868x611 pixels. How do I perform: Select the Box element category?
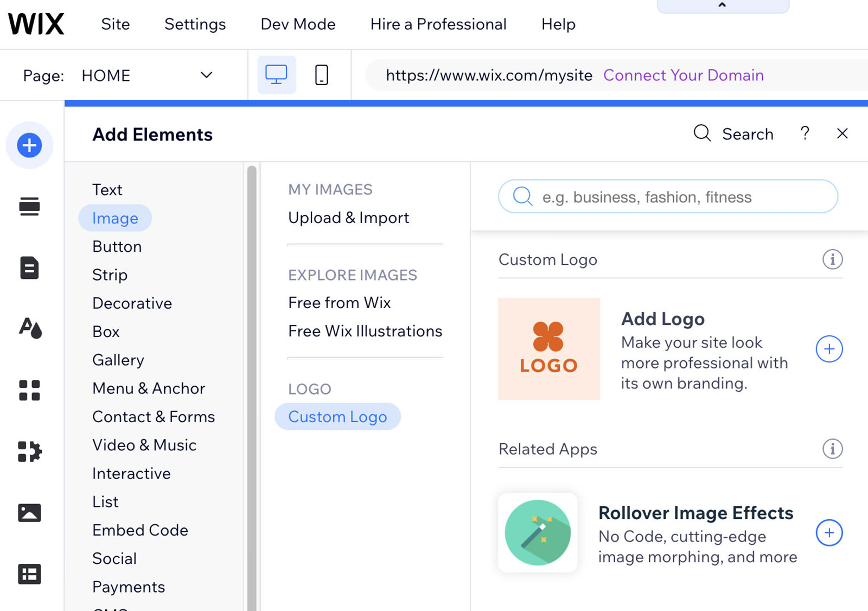[x=106, y=332]
